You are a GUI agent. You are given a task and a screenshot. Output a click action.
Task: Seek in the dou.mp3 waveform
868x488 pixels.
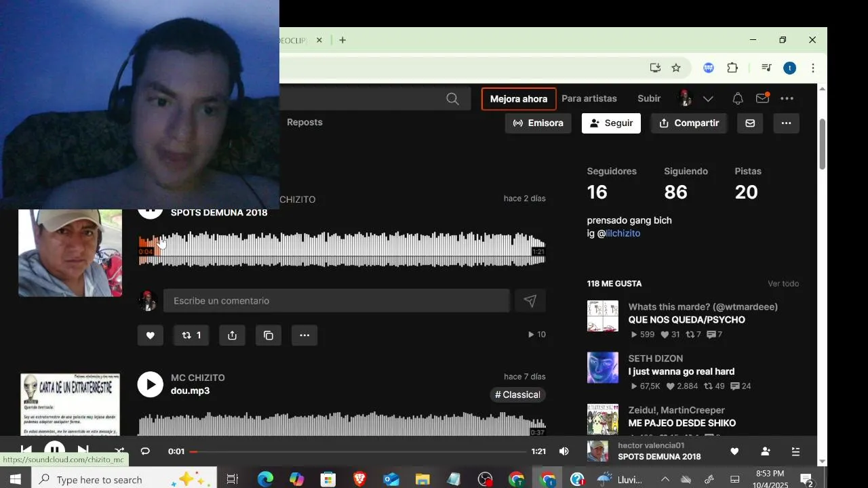pyautogui.click(x=342, y=424)
